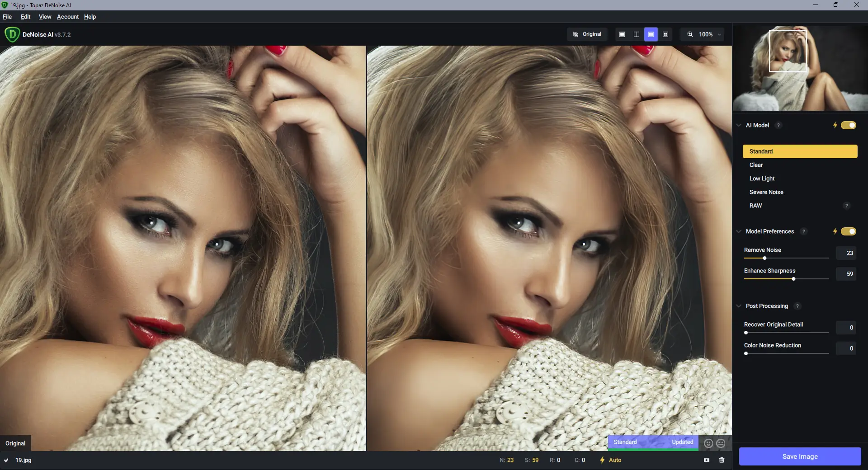Screen dimensions: 868x470
Task: Select the Clear AI model
Action: click(x=800, y=165)
